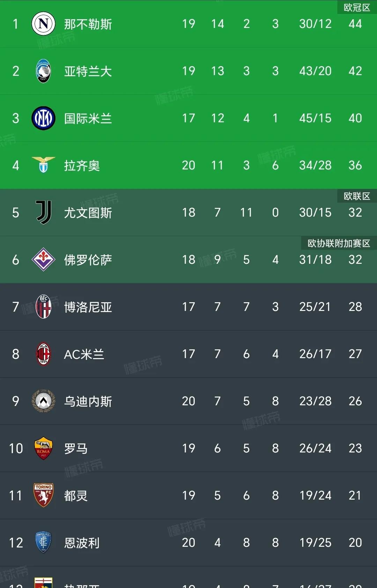Image resolution: width=377 pixels, height=588 pixels.
Task: Tap the Udinese crest icon
Action: coord(43,401)
